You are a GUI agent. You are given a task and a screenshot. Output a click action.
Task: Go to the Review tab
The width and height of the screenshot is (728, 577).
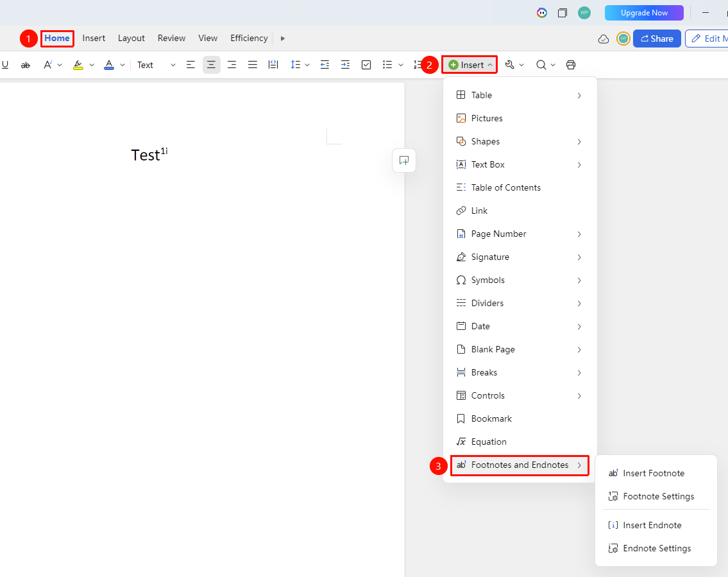(171, 38)
